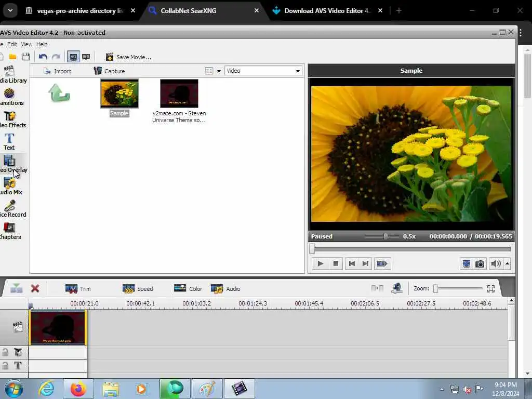Expand the Video category combo box
The width and height of the screenshot is (532, 399).
[x=263, y=71]
